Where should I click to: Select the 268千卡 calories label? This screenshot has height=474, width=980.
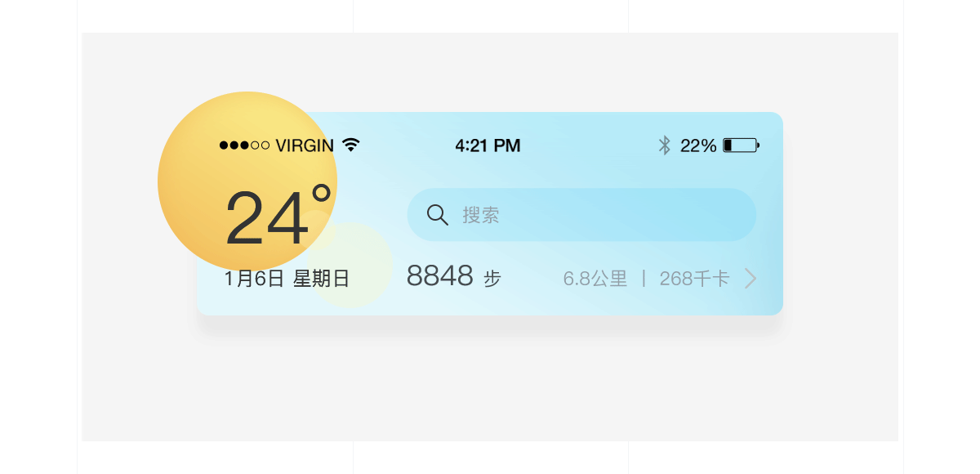click(x=694, y=279)
